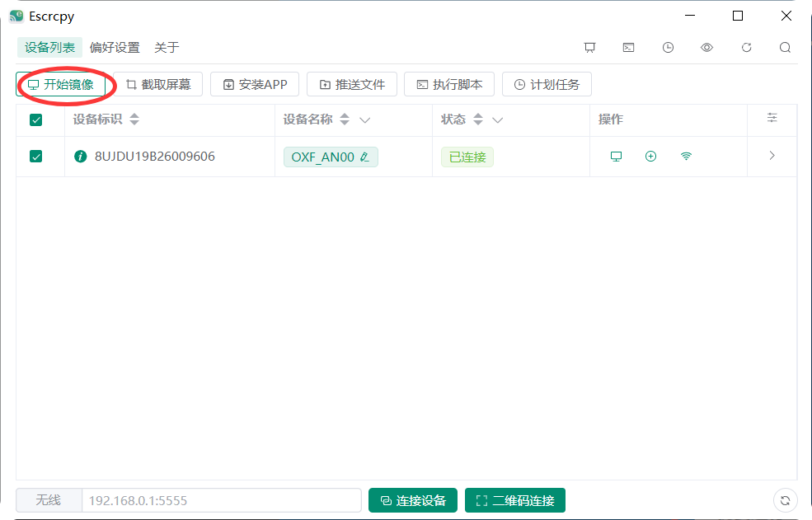Open the 设备名称 column filter dropdown
Viewport: 812px width, 520px height.
(365, 119)
